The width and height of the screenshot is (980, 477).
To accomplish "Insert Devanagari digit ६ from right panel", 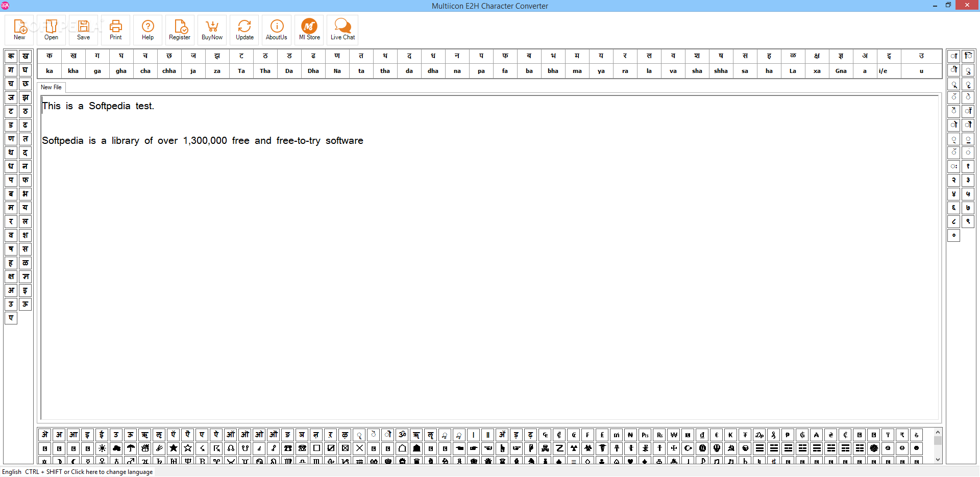I will pos(954,208).
